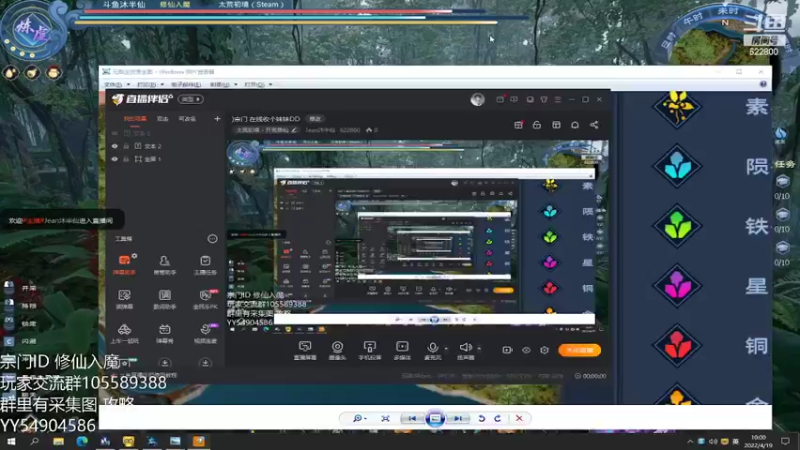
Task: Expand more tools with the ellipsis button
Action: click(212, 239)
